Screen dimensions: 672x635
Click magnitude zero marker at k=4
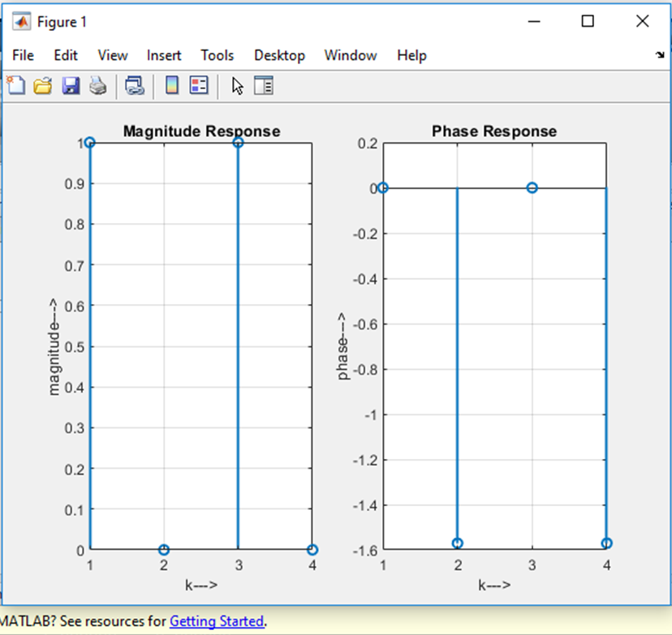coord(312,549)
